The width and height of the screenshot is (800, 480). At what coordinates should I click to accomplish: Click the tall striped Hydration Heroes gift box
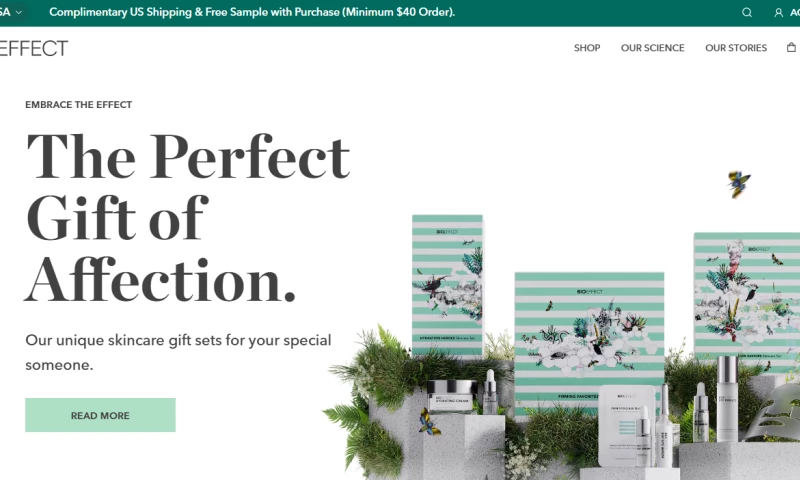pos(447,286)
